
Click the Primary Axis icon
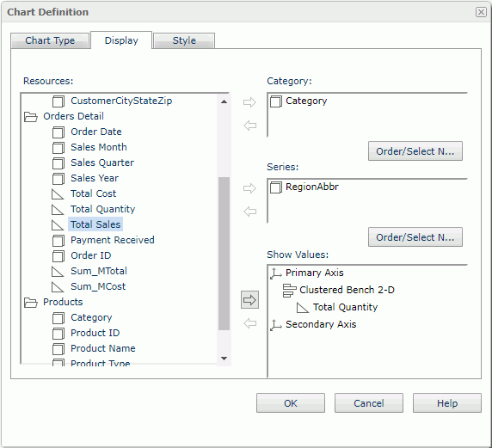pyautogui.click(x=276, y=273)
